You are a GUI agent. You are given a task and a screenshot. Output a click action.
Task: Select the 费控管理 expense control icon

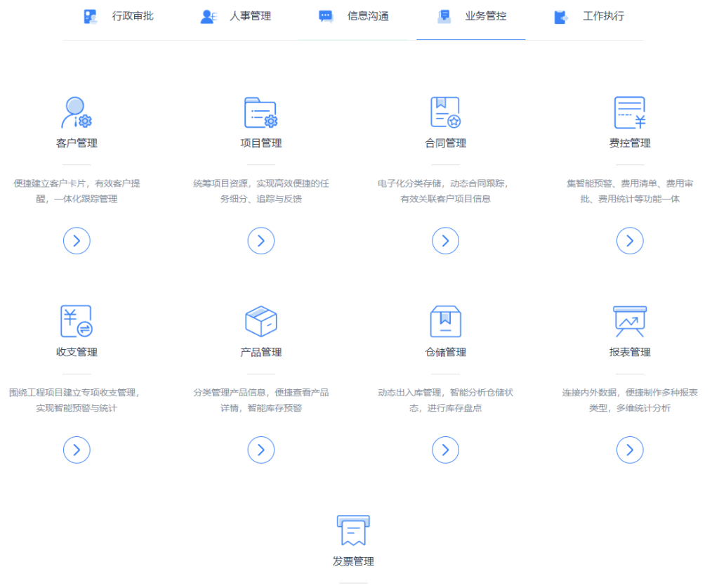pyautogui.click(x=630, y=111)
